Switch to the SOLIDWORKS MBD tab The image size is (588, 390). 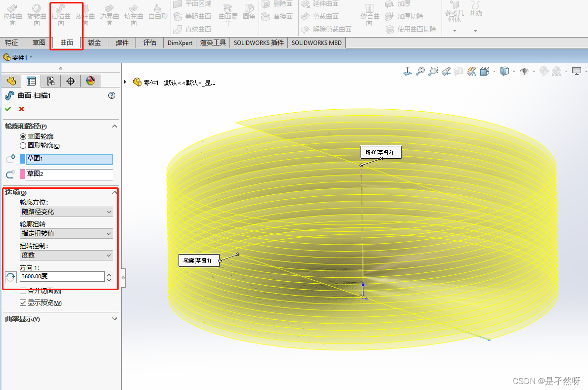[x=317, y=43]
